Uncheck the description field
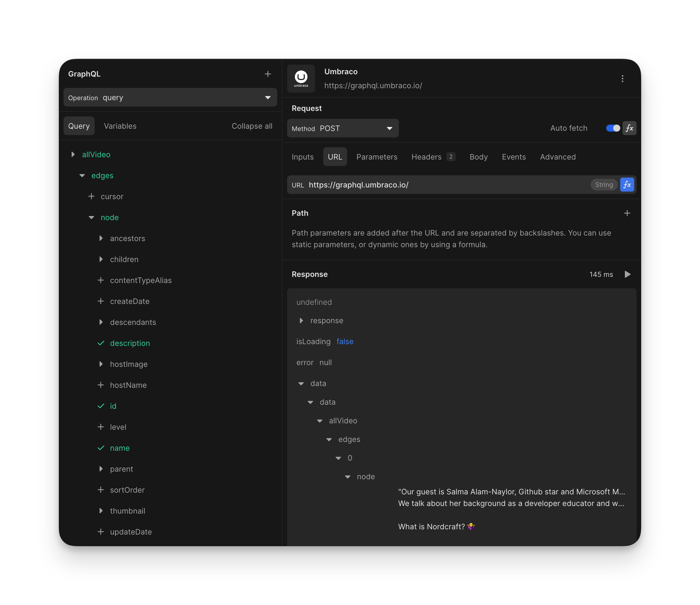This screenshot has height=605, width=700. tap(101, 343)
